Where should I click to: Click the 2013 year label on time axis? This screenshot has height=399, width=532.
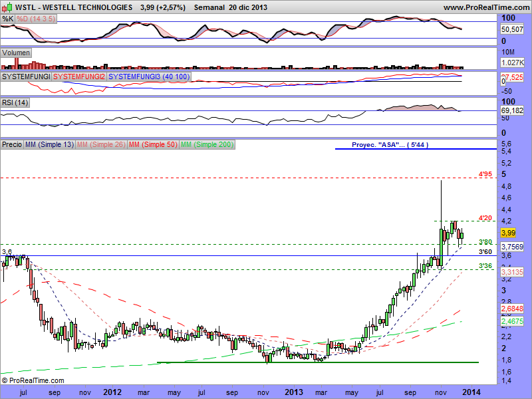pos(294,392)
